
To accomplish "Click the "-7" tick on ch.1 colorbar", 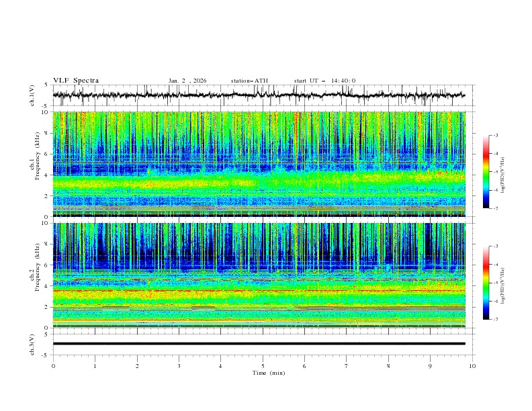I will [496, 209].
